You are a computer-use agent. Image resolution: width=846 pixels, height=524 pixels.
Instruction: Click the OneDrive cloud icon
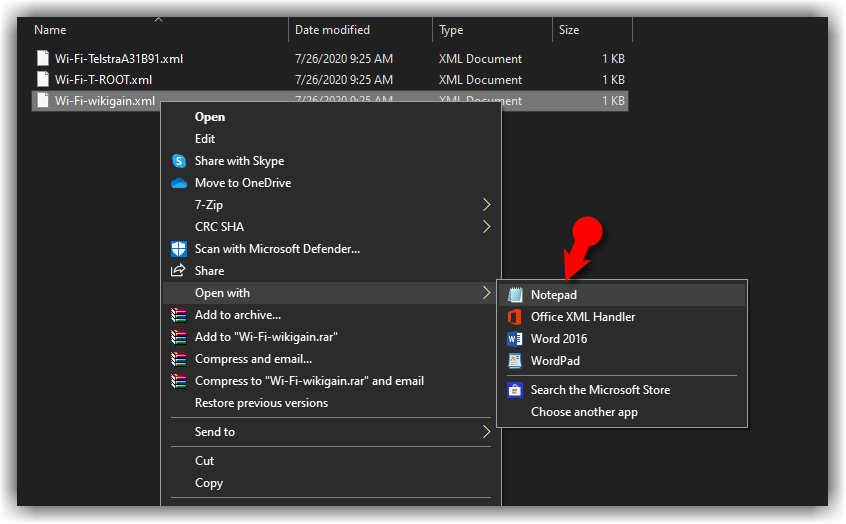click(179, 183)
